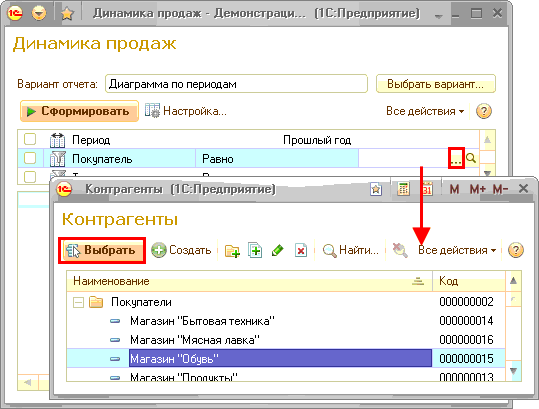This screenshot has height=409, width=539.
Task: Click add to favorites icon in Контрагенты title bar
Action: (376, 189)
